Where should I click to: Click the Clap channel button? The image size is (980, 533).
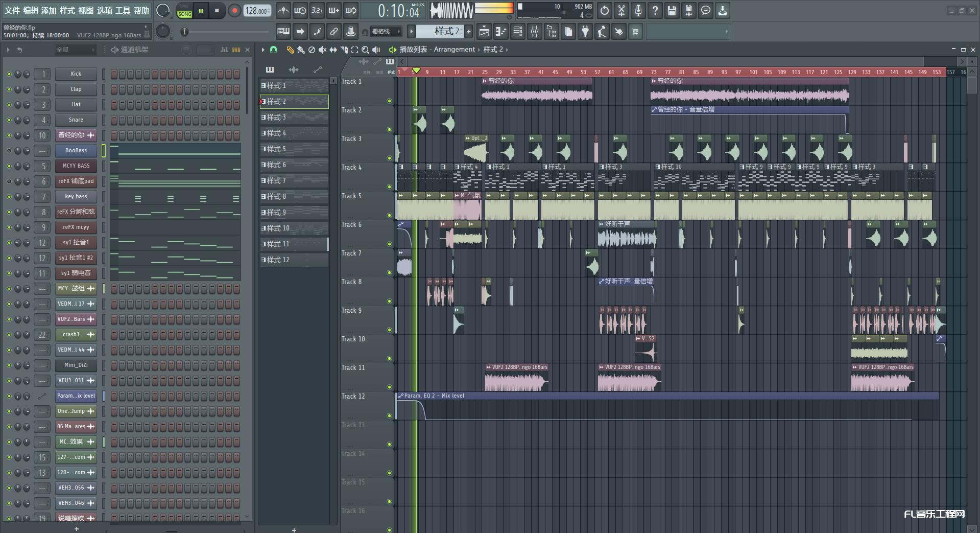[x=76, y=89]
